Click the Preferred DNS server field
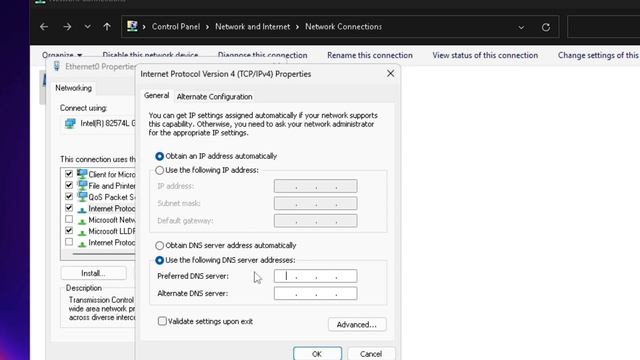The height and width of the screenshot is (360, 640). coord(316,276)
